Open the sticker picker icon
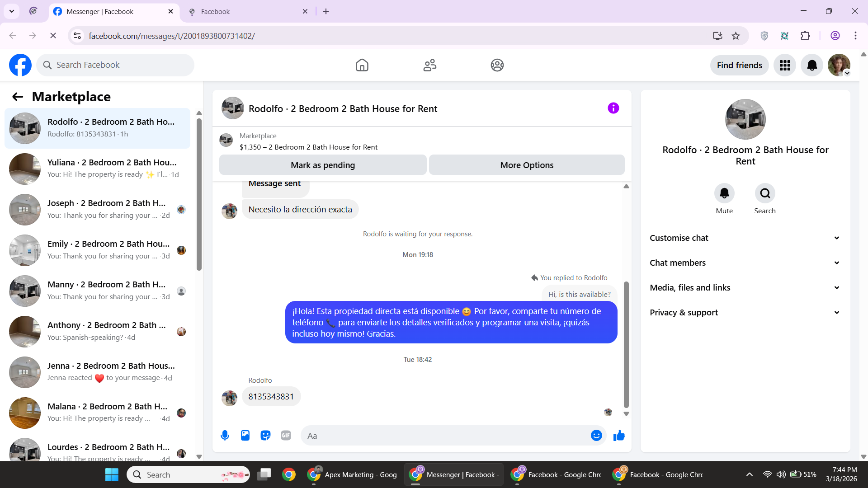868x488 pixels. [x=265, y=436]
